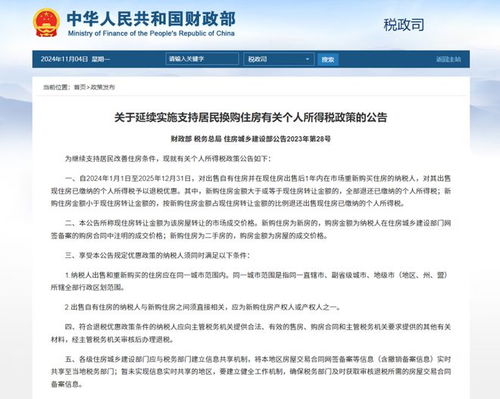Click the paragraph starting 1.纳税人出售和重新购买

pos(249,281)
